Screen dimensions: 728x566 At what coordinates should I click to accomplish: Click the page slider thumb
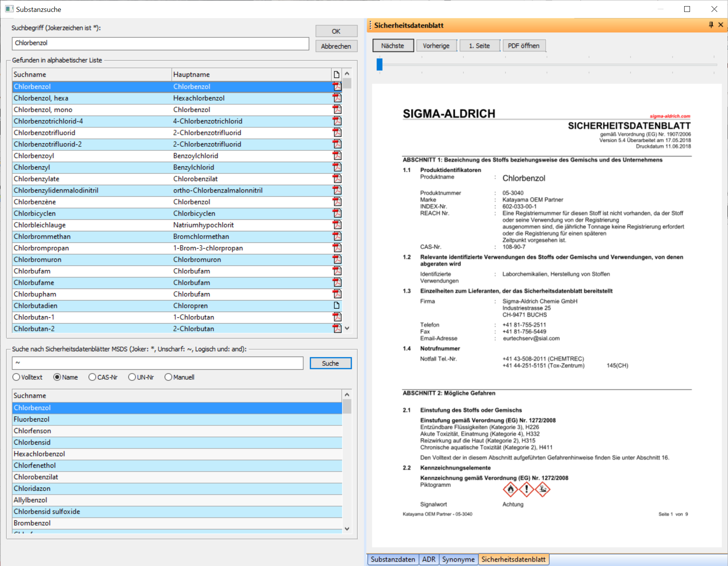click(380, 64)
